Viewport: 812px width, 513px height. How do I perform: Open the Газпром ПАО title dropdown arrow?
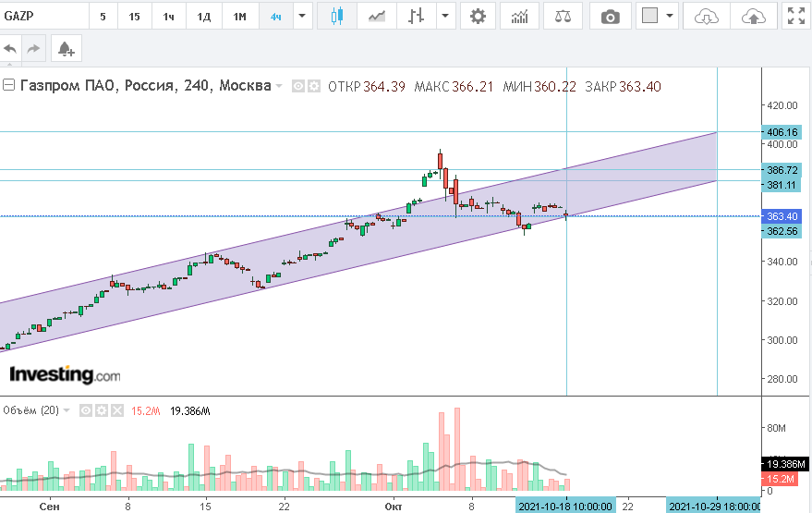pyautogui.click(x=279, y=86)
